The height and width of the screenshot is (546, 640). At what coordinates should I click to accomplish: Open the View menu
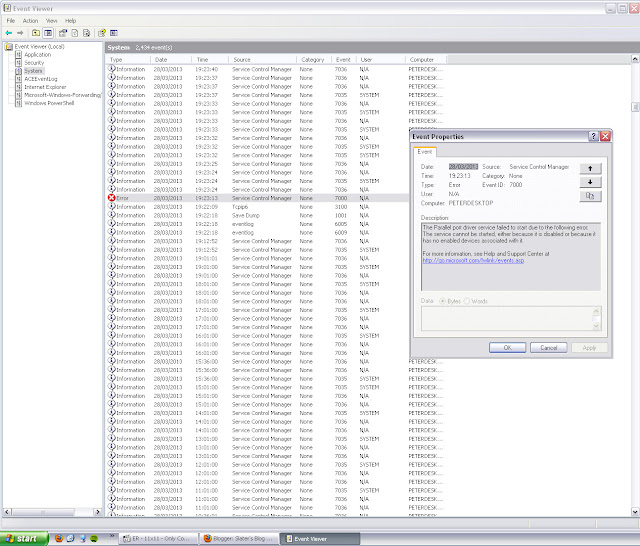[x=51, y=21]
